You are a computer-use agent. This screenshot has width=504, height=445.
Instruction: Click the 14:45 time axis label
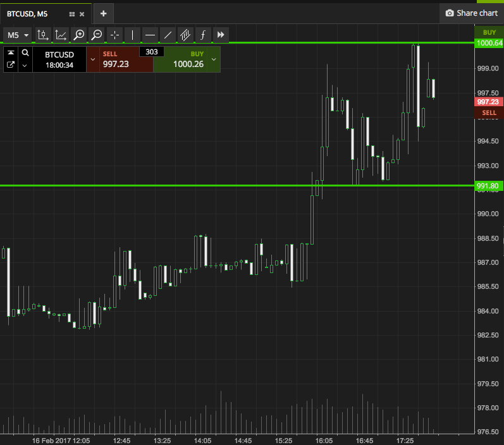[243, 441]
